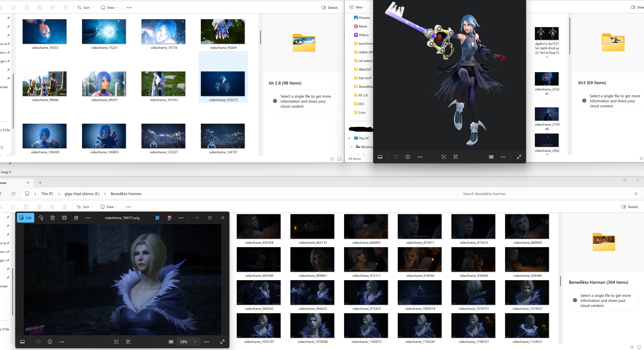The width and height of the screenshot is (644, 350).
Task: Close the current tab in the Benedikta Harman window
Action: (28, 183)
